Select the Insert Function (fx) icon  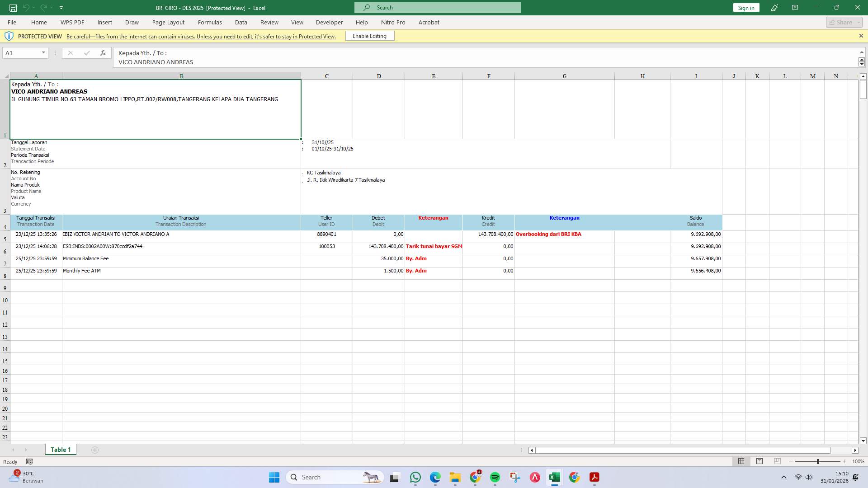[x=103, y=53]
